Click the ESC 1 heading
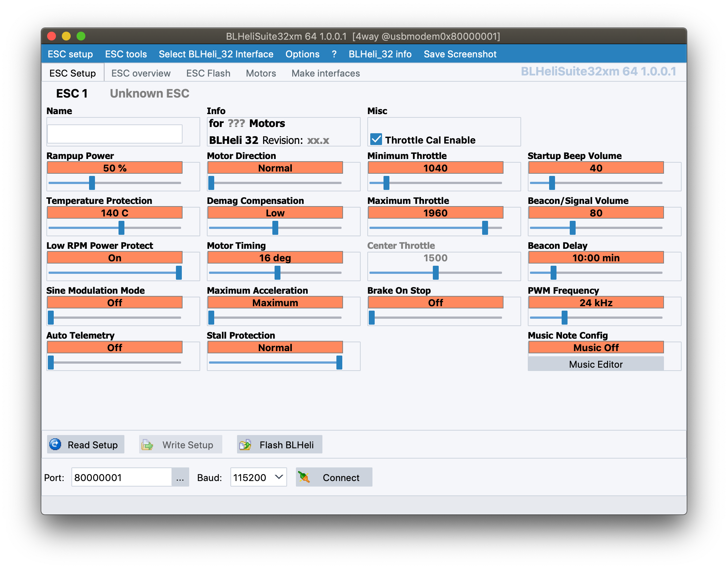This screenshot has width=728, height=569. pos(72,93)
